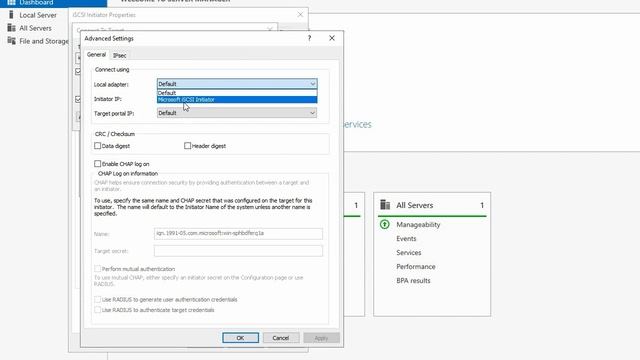Switch to the IPsec tab
The height and width of the screenshot is (360, 640).
[120, 56]
